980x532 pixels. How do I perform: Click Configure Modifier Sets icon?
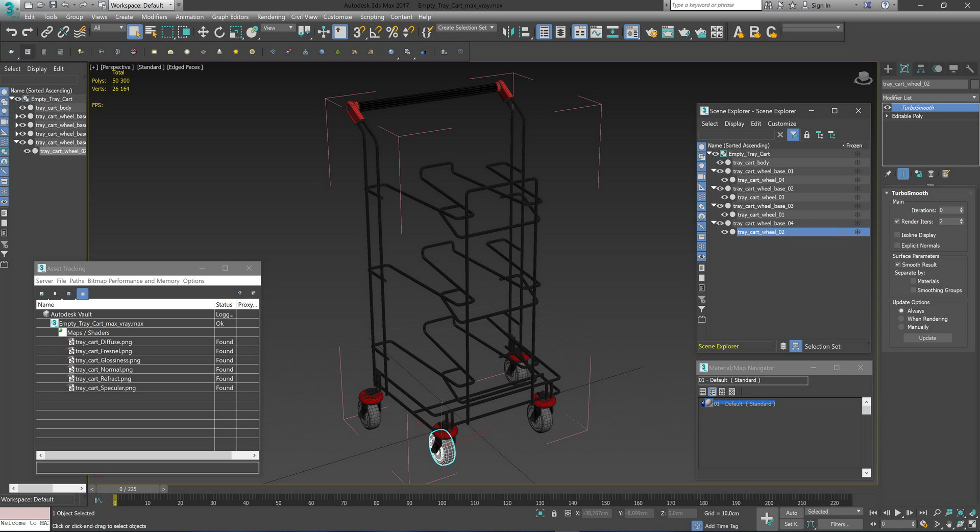point(946,174)
